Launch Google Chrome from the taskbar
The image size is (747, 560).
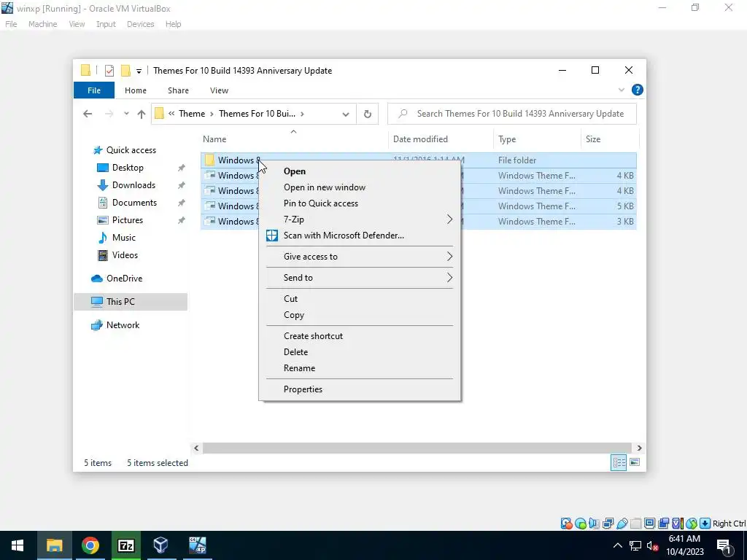coord(90,545)
